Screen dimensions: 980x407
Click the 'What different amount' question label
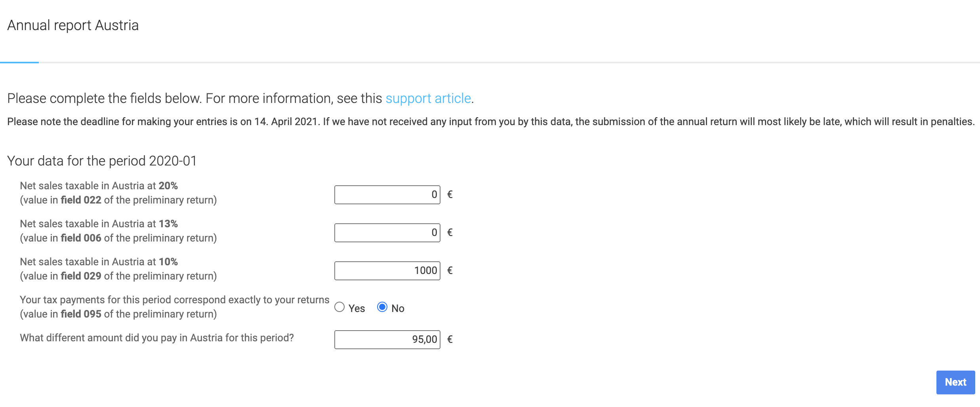click(x=157, y=338)
